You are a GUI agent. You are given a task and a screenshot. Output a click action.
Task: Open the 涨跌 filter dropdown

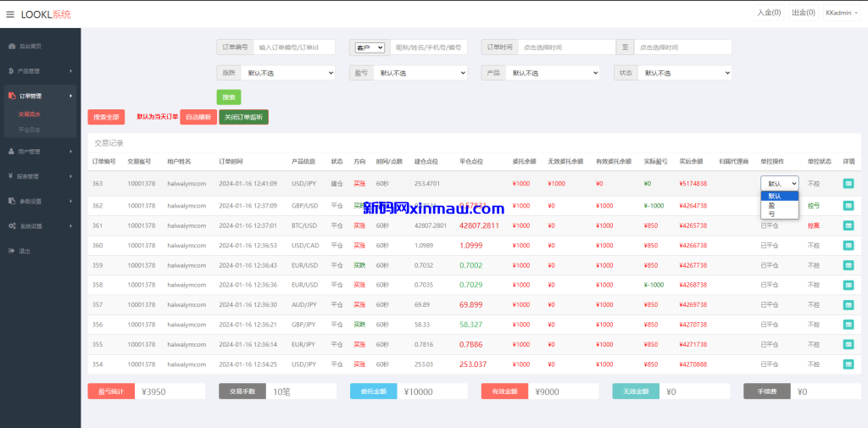pyautogui.click(x=288, y=73)
